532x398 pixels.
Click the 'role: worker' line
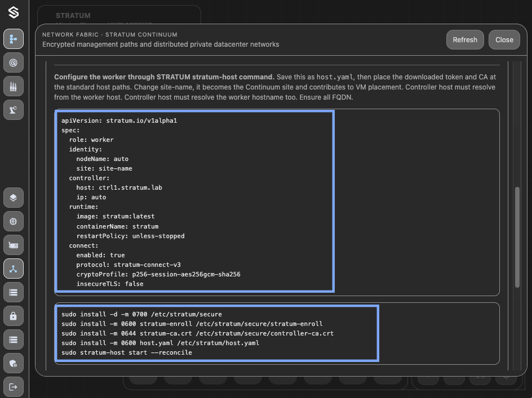click(91, 140)
